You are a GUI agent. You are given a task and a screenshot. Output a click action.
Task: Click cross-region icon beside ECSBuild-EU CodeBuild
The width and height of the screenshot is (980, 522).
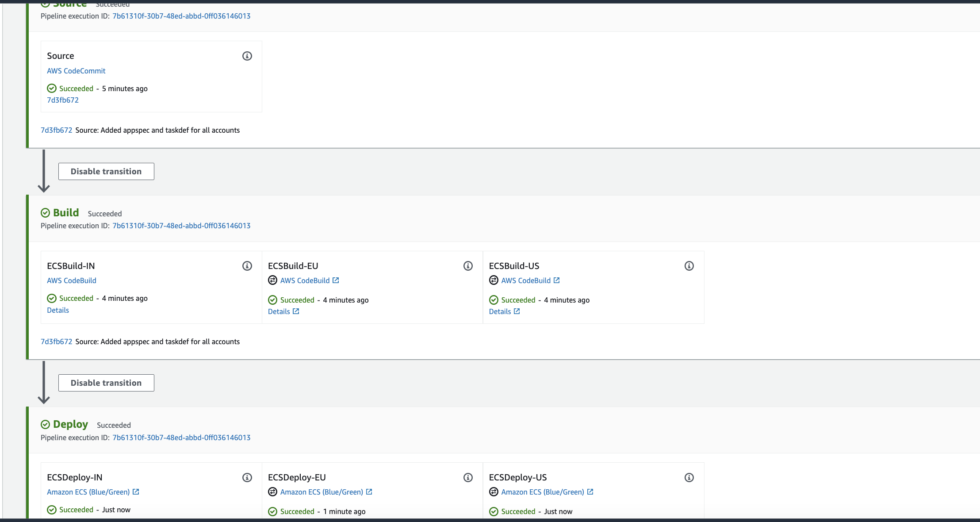coord(272,280)
